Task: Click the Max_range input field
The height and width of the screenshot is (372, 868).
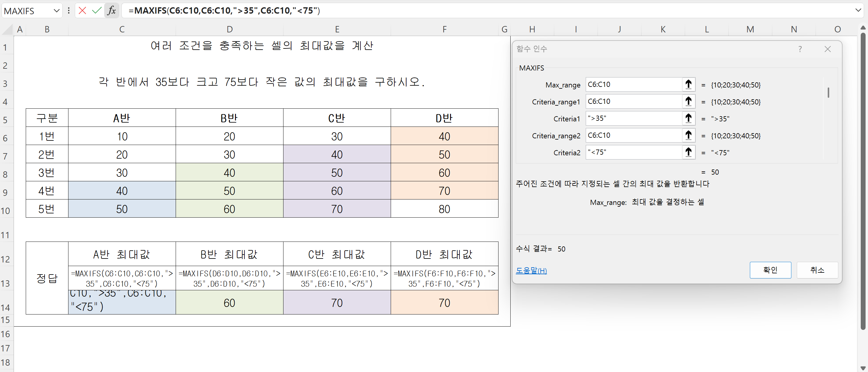Action: click(x=634, y=84)
